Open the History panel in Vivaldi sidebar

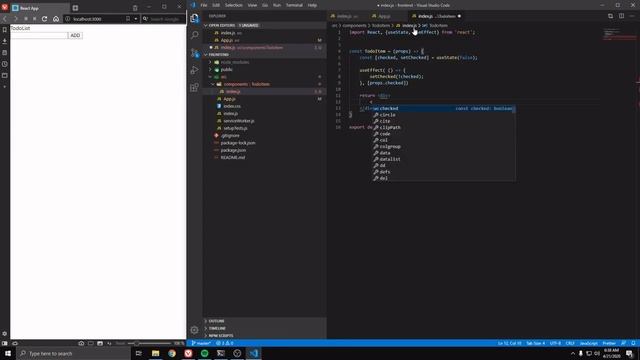click(x=4, y=64)
